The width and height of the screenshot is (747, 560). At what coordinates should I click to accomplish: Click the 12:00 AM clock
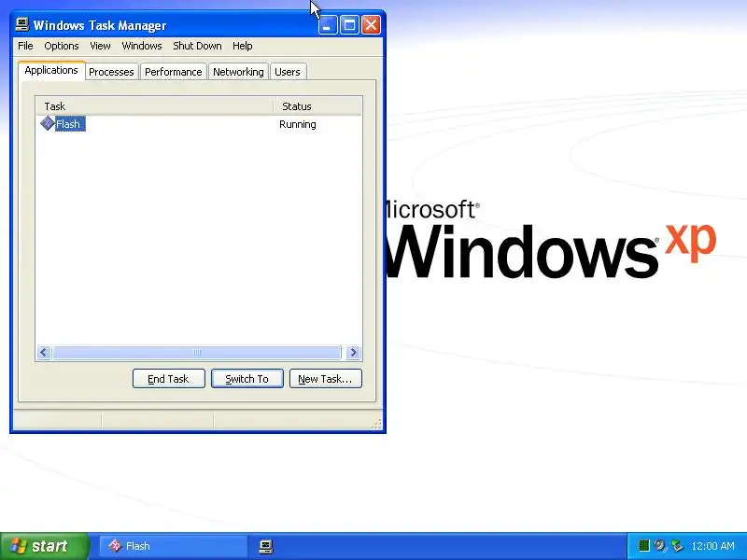pos(712,546)
